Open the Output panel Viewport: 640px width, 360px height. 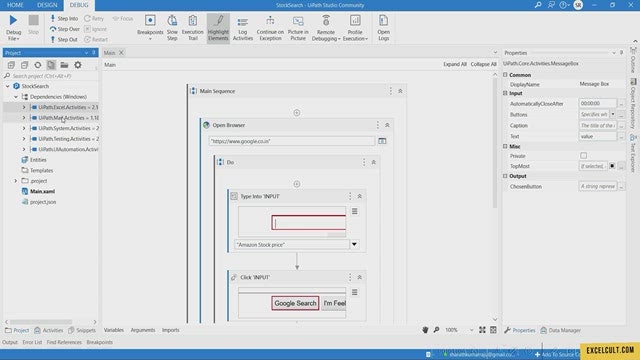(x=10, y=342)
